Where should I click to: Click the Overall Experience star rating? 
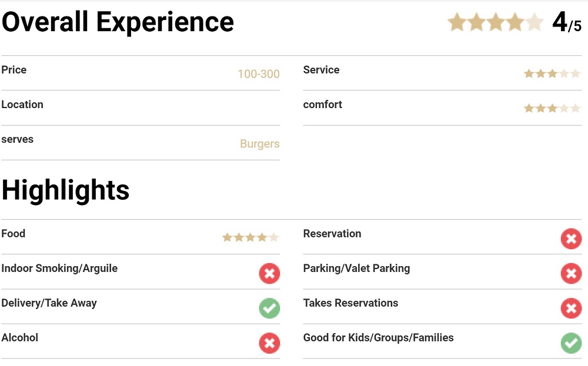(495, 23)
